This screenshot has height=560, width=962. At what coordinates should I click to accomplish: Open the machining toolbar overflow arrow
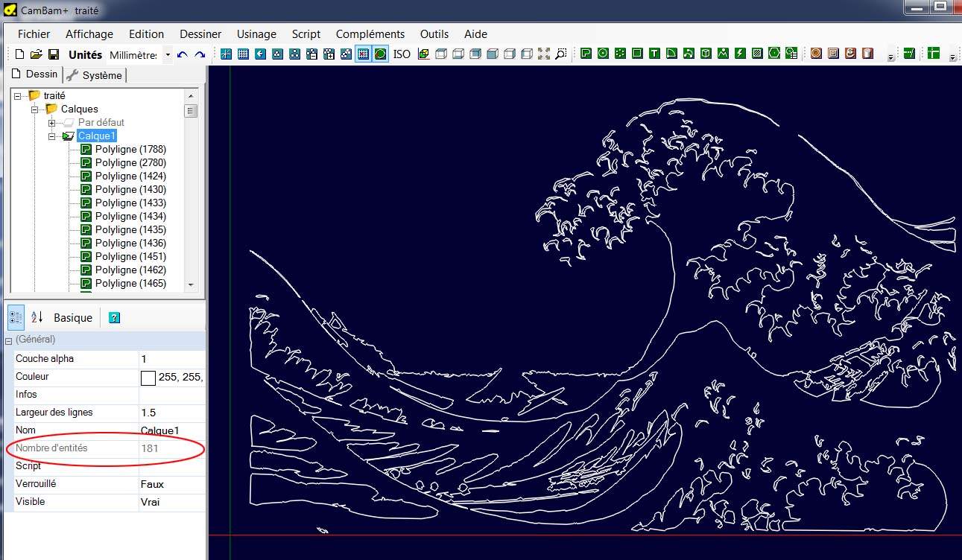(890, 57)
